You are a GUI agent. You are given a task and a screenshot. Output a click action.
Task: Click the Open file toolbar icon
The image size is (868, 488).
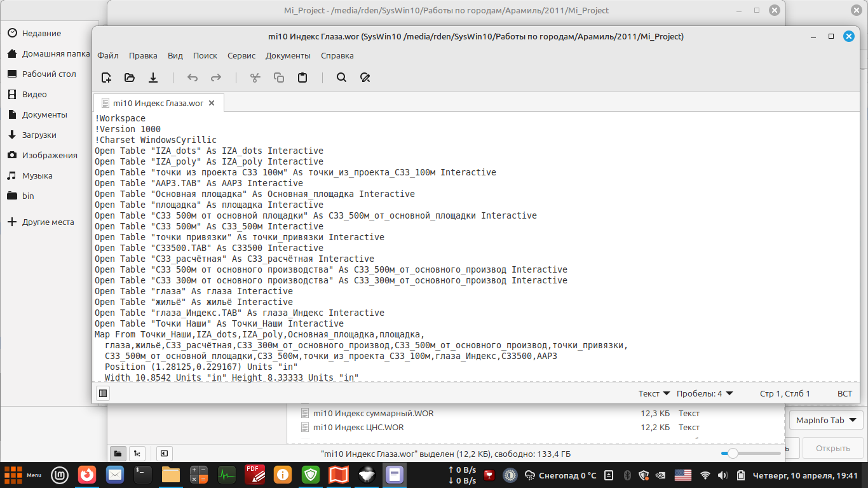pyautogui.click(x=130, y=78)
